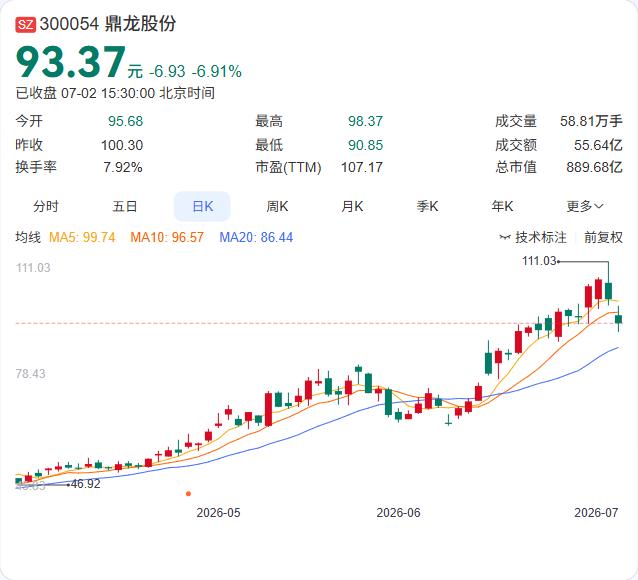The image size is (638, 580).
Task: Click the closing time 已收盘 07-02 15:30:00 text
Action: pos(115,93)
